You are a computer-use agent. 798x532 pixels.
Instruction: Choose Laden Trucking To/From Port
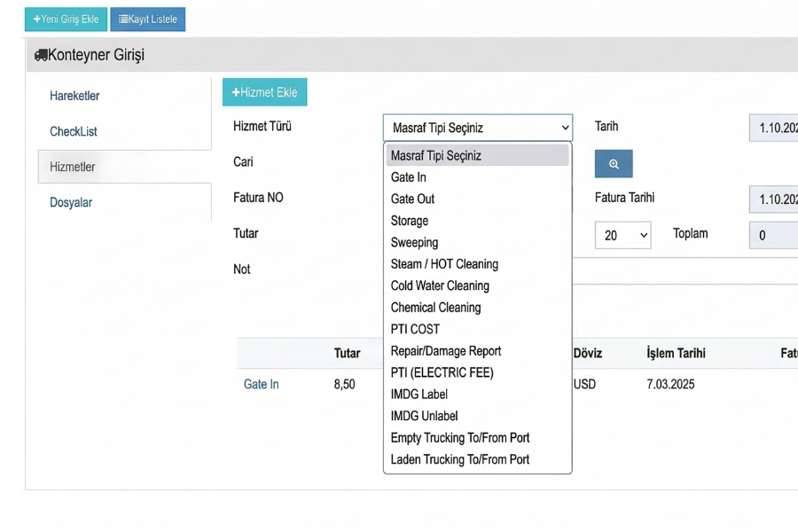(460, 459)
